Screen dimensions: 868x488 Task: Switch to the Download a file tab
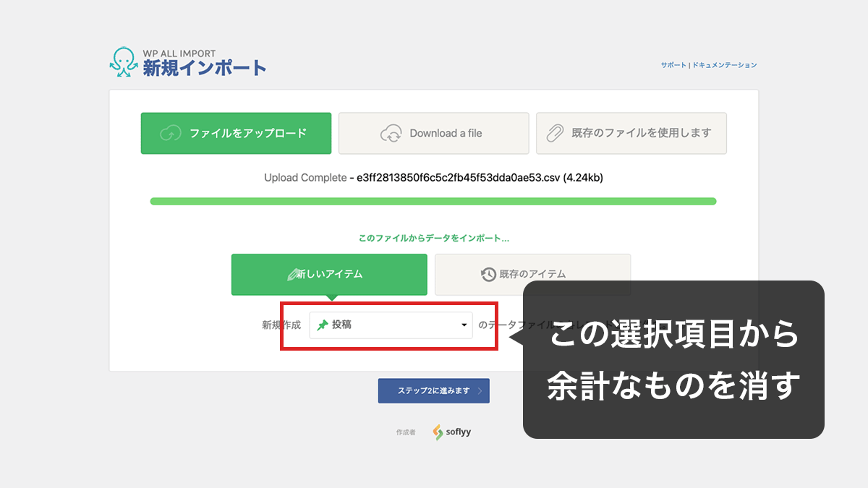click(x=433, y=133)
